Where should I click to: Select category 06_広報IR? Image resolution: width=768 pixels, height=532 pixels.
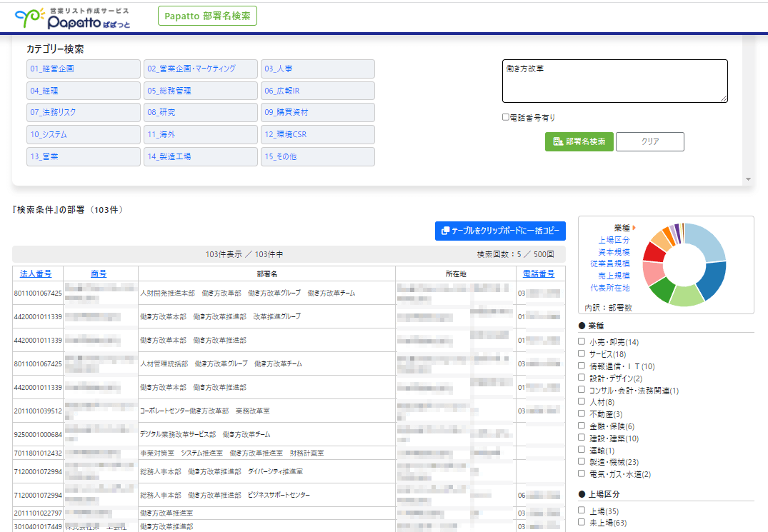pos(318,91)
